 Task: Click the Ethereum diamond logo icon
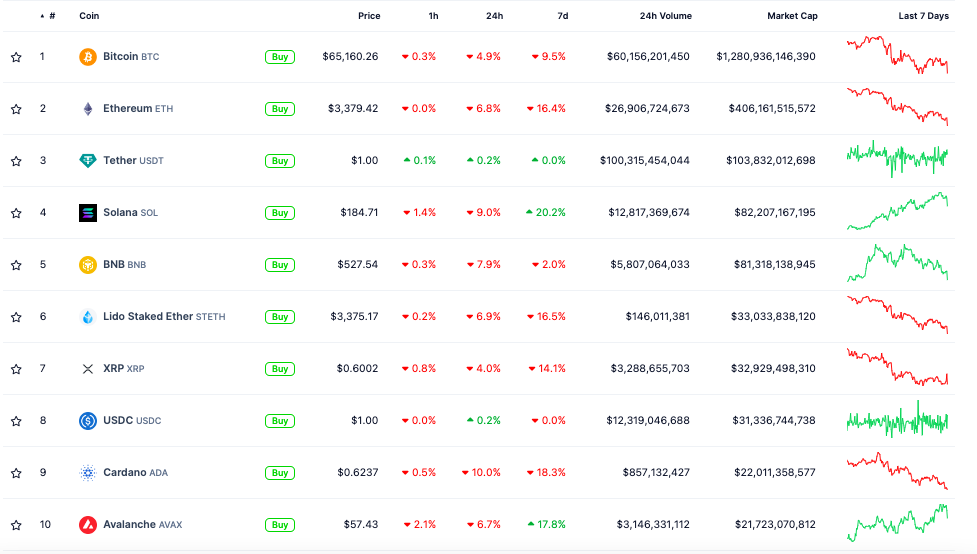(x=88, y=109)
